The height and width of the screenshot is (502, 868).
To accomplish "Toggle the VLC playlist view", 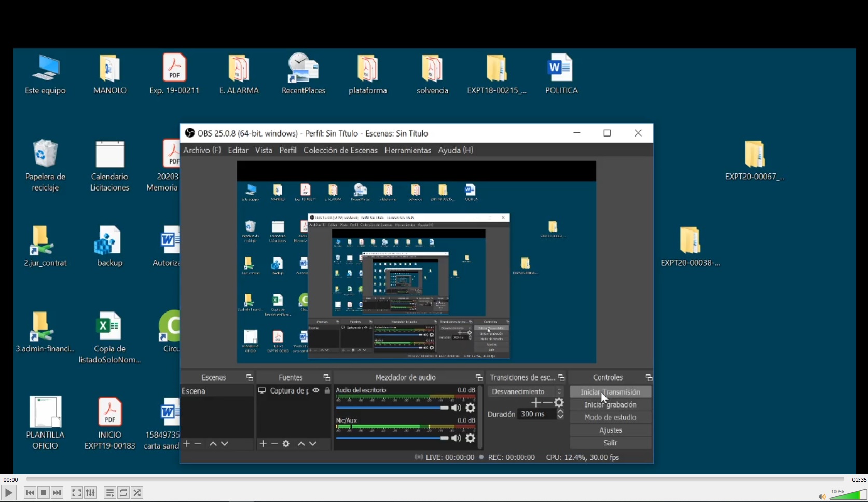I will click(109, 493).
